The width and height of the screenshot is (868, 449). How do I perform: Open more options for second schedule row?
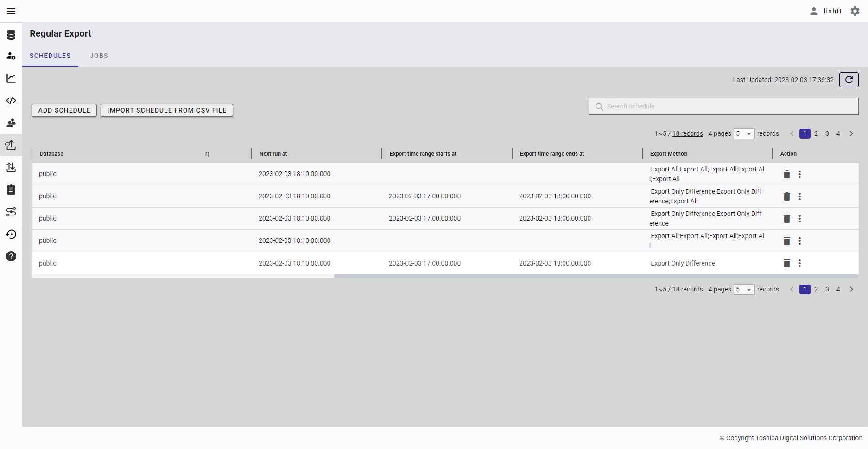800,196
